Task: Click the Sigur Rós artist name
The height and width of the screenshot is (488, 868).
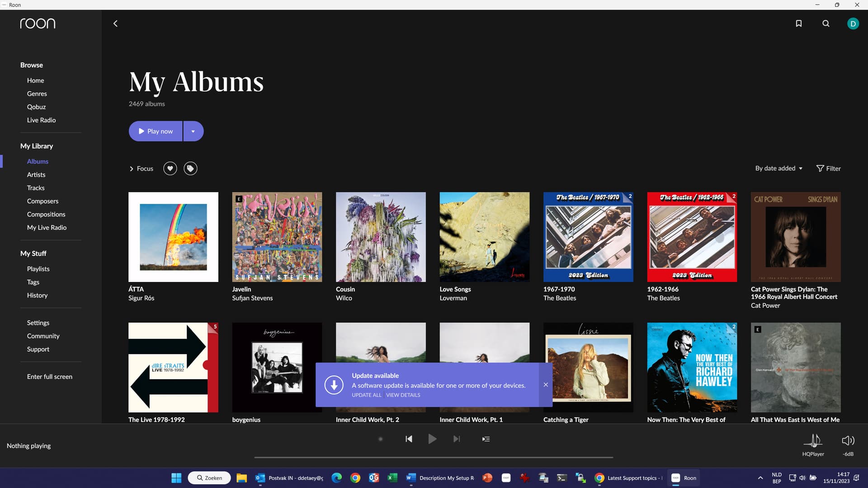Action: (x=141, y=298)
